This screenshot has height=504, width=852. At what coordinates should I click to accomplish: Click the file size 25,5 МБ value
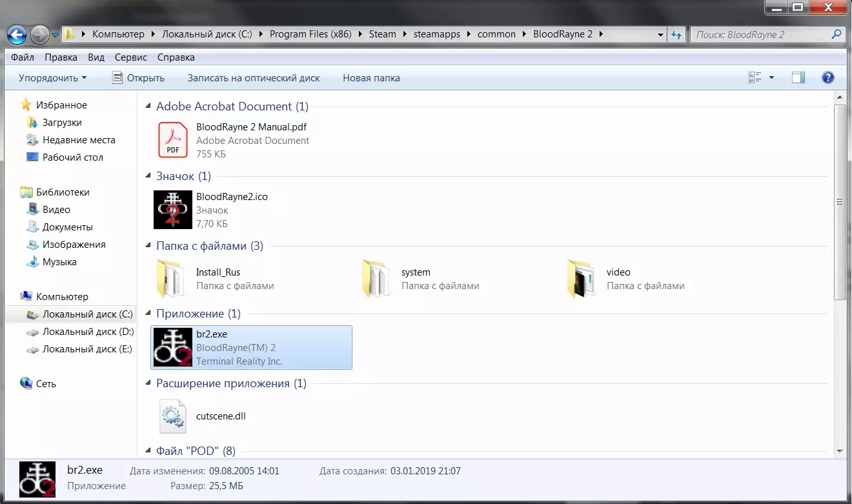[225, 486]
